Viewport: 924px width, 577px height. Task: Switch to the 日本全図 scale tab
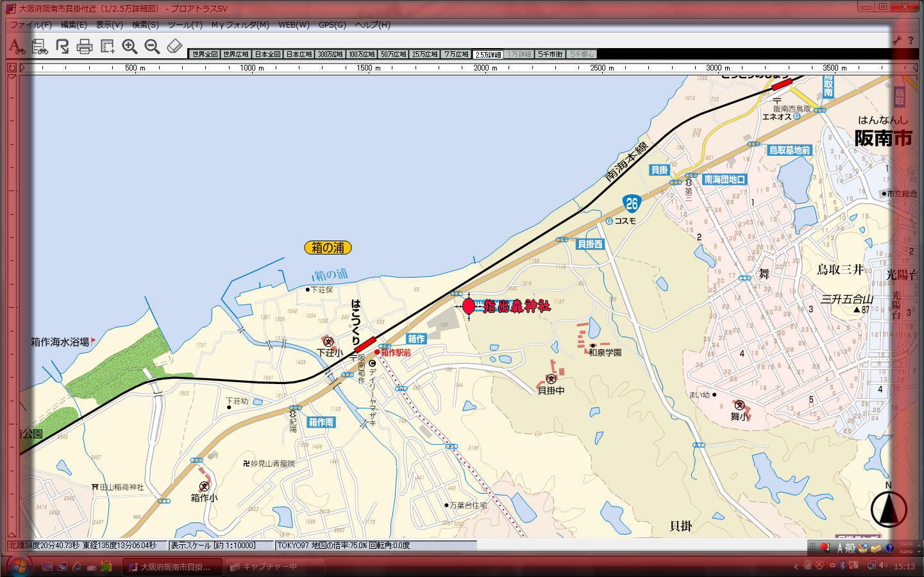[267, 54]
